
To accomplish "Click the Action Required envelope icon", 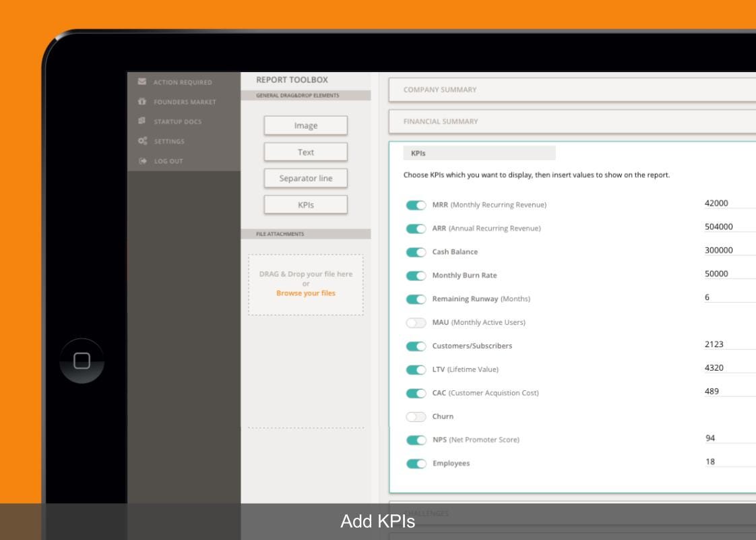I will click(141, 82).
